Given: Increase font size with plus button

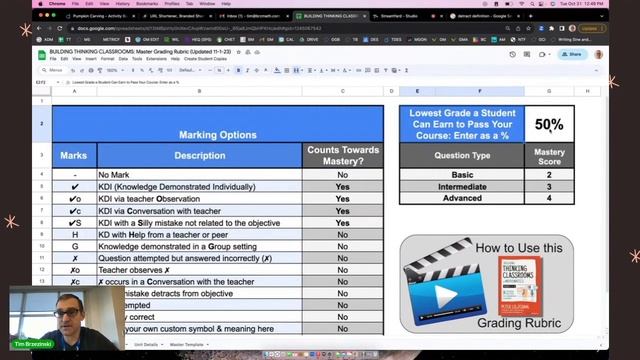Looking at the screenshot, I should [x=228, y=70].
